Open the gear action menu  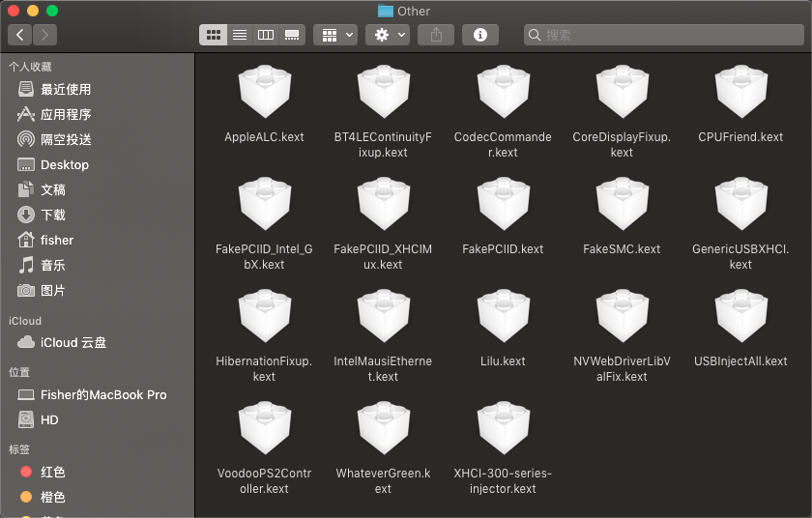[x=388, y=35]
